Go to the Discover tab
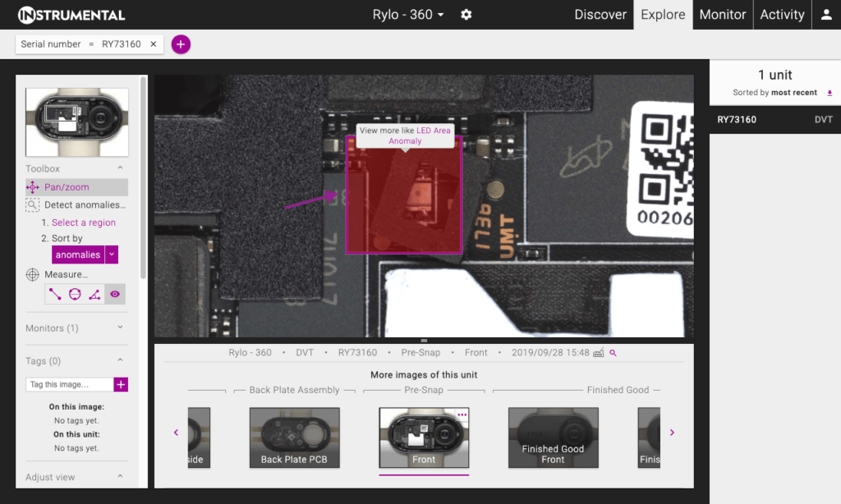841x504 pixels. click(600, 15)
